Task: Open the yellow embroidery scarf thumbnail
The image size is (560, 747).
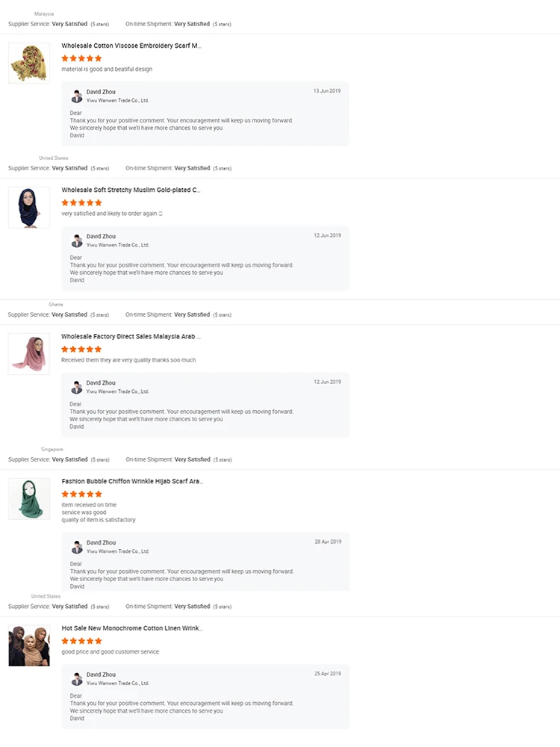Action: tap(29, 63)
